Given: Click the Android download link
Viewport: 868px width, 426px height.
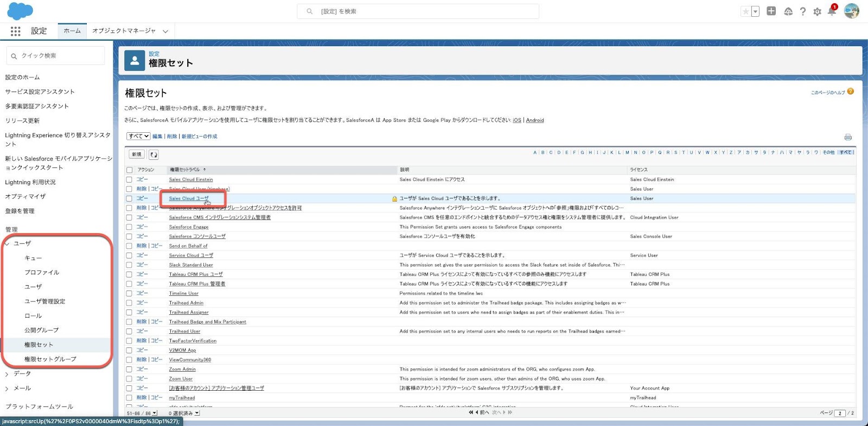Looking at the screenshot, I should [535, 120].
